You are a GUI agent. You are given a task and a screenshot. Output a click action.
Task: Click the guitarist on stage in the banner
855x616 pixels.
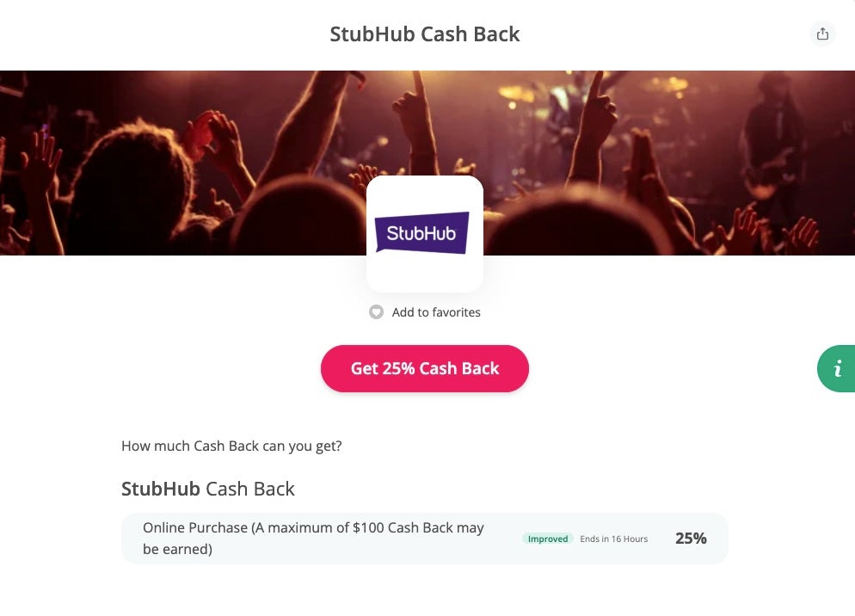click(x=770, y=146)
